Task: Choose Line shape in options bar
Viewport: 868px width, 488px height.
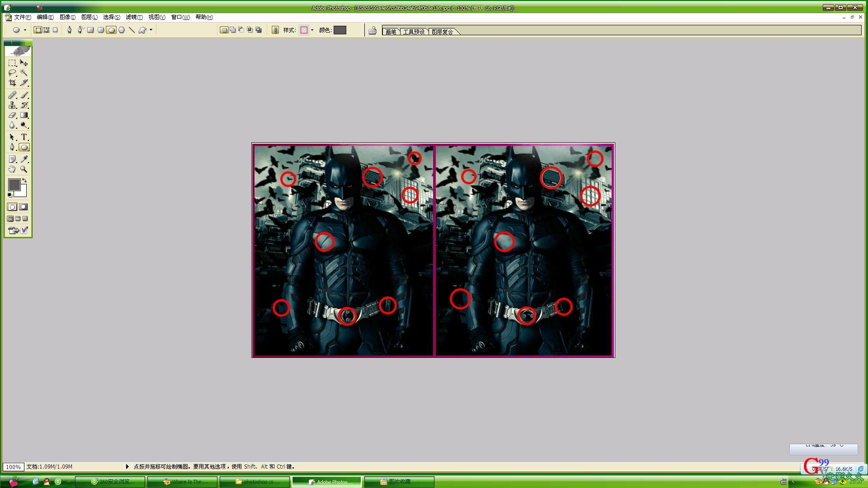Action: 132,30
